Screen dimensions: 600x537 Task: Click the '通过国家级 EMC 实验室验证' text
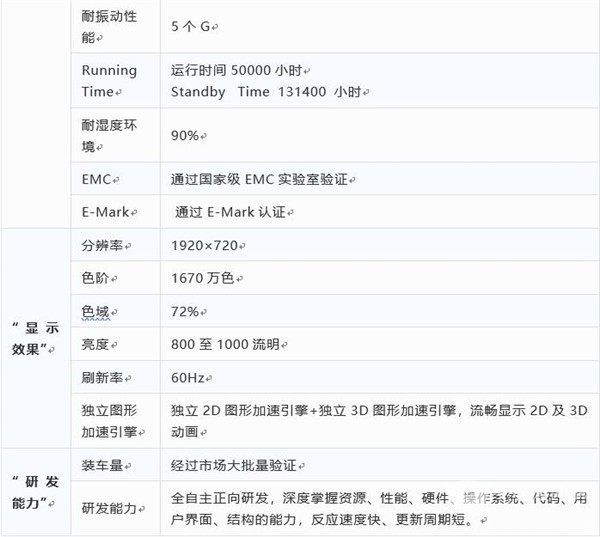(263, 179)
